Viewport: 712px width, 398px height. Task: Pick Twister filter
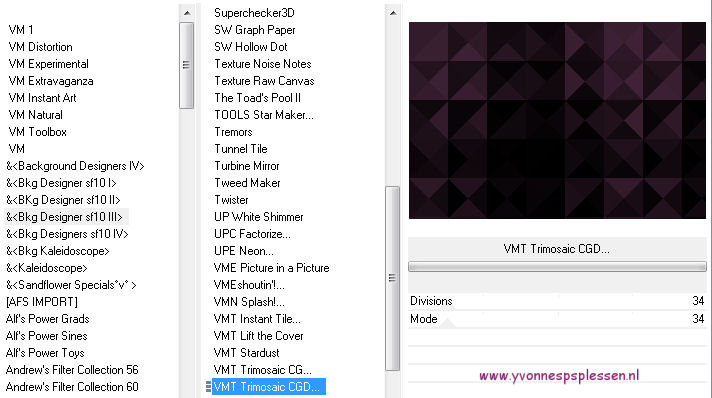point(231,200)
